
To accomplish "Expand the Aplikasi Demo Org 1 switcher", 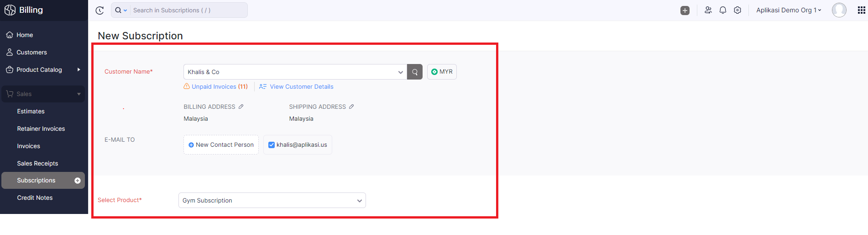I will (x=789, y=10).
